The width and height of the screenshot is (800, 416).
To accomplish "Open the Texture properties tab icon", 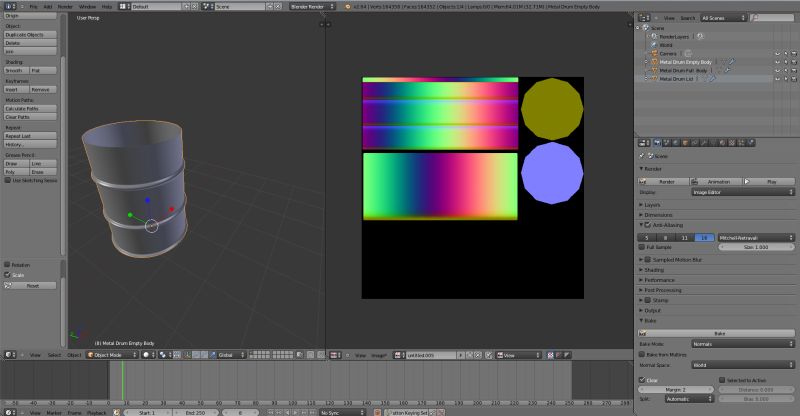I will [x=732, y=143].
